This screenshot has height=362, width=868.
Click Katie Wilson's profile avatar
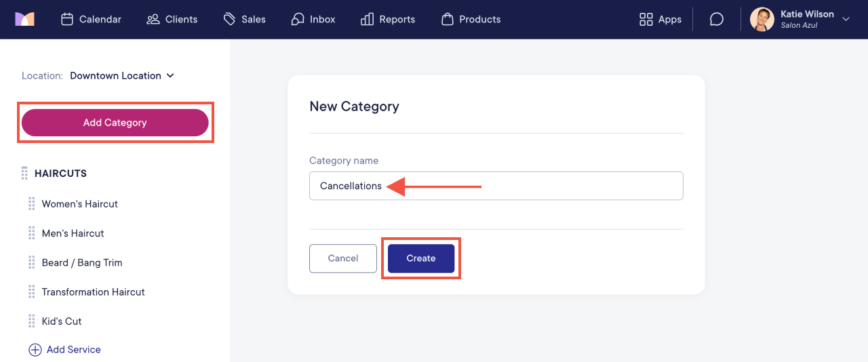762,19
